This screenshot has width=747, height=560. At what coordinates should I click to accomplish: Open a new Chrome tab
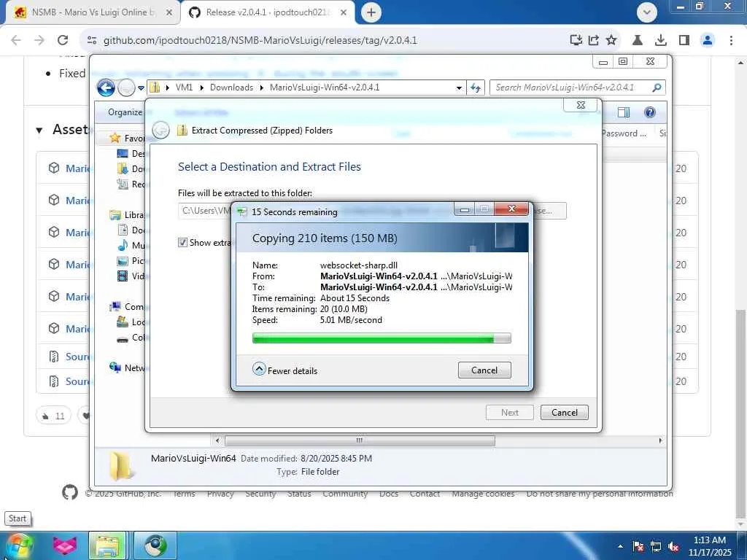click(x=371, y=12)
